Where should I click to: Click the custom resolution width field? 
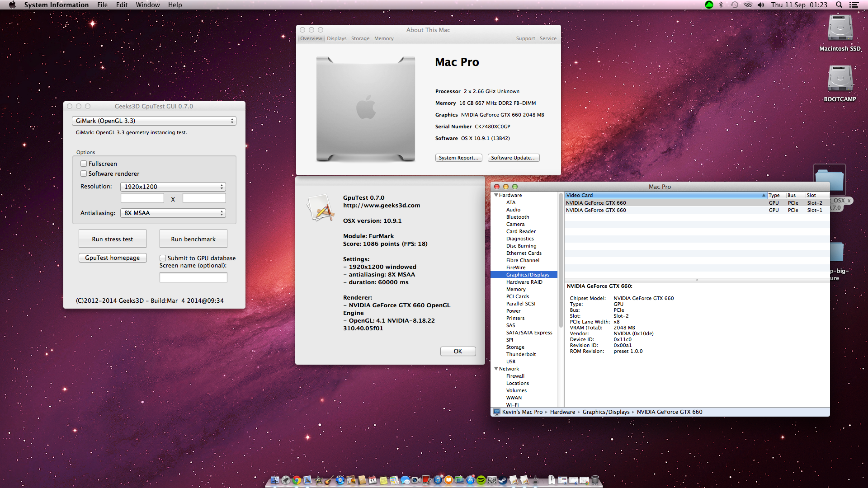pos(142,198)
